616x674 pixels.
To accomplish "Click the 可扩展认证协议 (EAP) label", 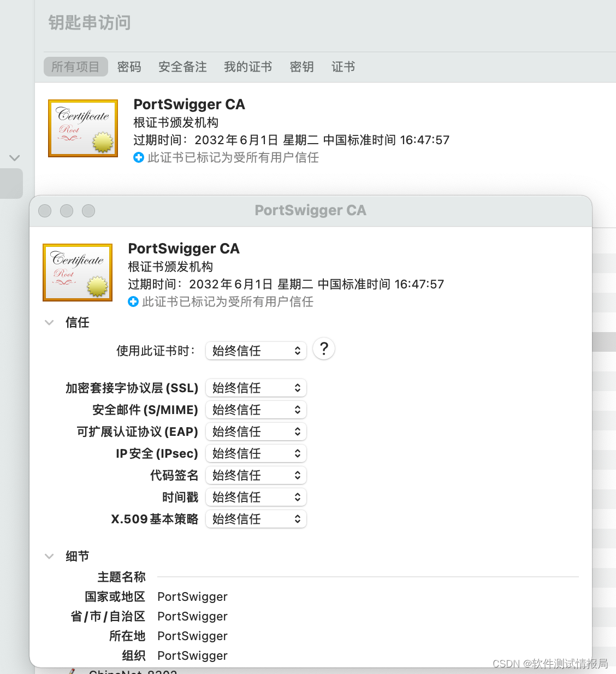I will tap(138, 431).
